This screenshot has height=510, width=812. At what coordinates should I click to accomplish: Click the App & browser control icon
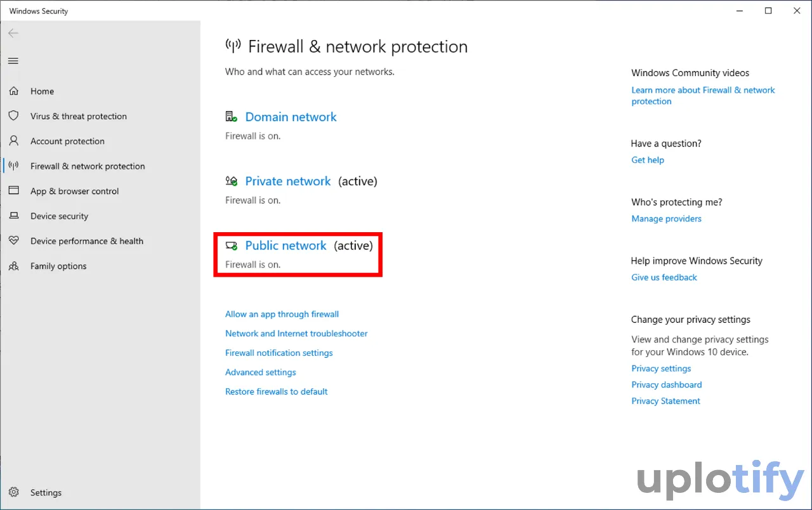(14, 191)
